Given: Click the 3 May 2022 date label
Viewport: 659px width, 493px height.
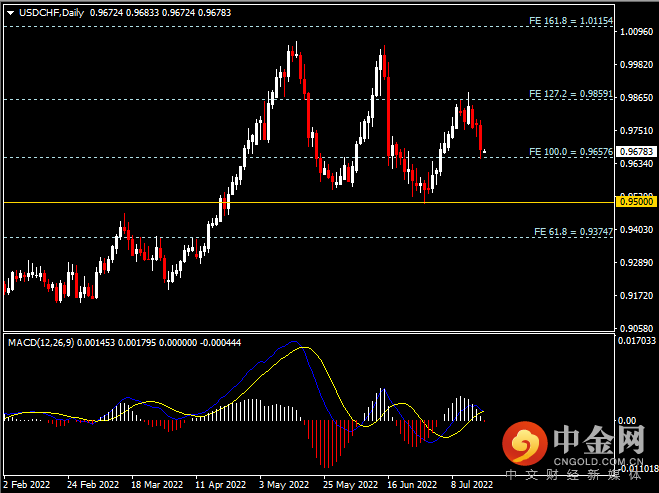Looking at the screenshot, I should 284,485.
